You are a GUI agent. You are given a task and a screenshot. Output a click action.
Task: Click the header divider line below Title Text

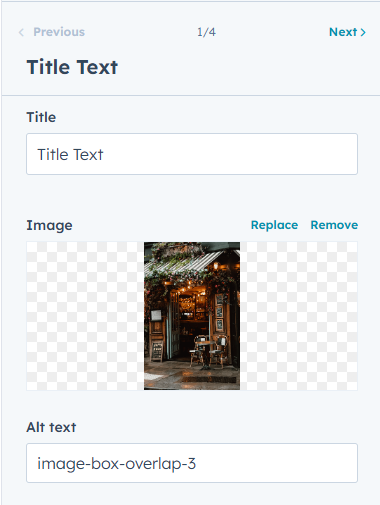point(191,96)
